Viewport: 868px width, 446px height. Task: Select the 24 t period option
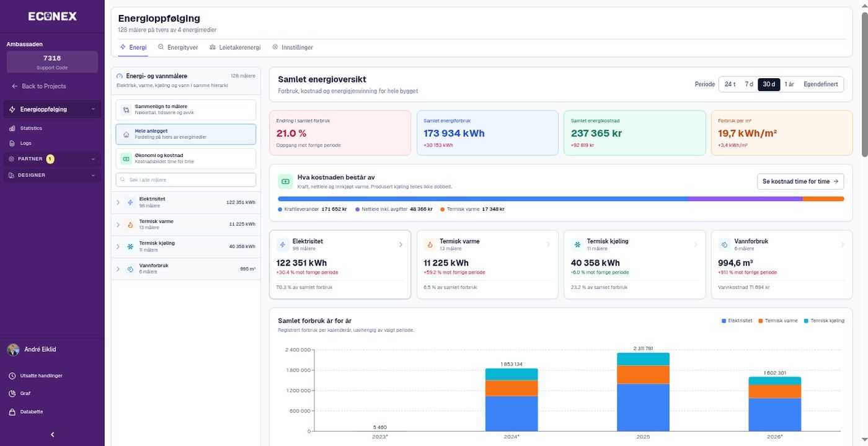pyautogui.click(x=730, y=84)
